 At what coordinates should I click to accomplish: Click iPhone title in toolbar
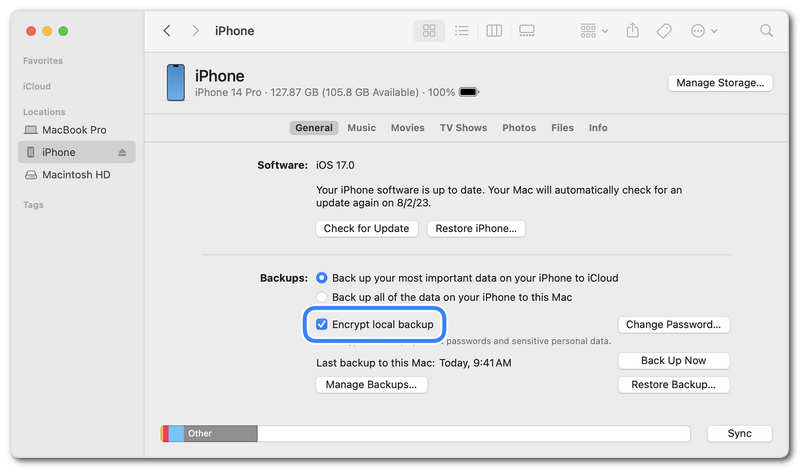coord(235,31)
